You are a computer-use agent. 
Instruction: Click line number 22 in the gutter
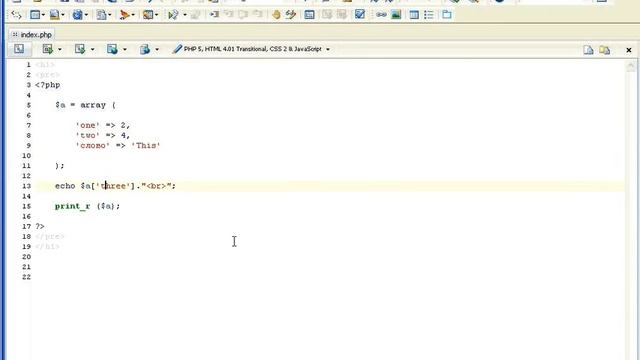pos(27,277)
